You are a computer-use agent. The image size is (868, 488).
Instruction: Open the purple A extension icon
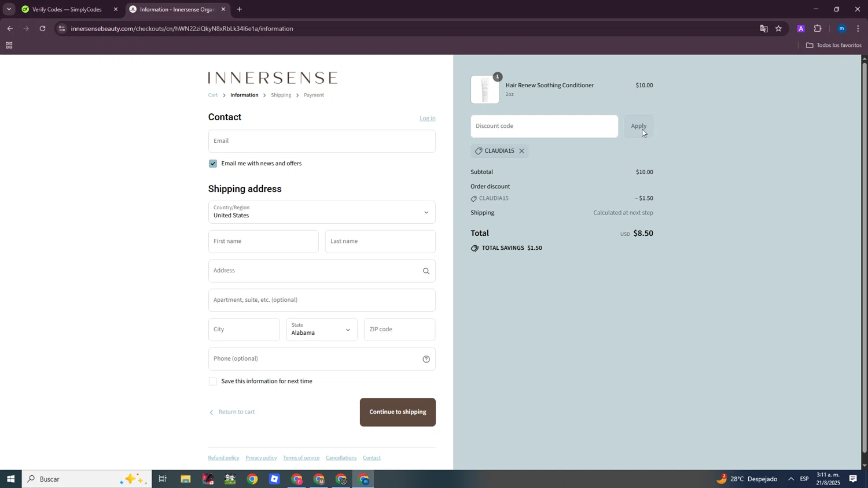[x=801, y=28]
